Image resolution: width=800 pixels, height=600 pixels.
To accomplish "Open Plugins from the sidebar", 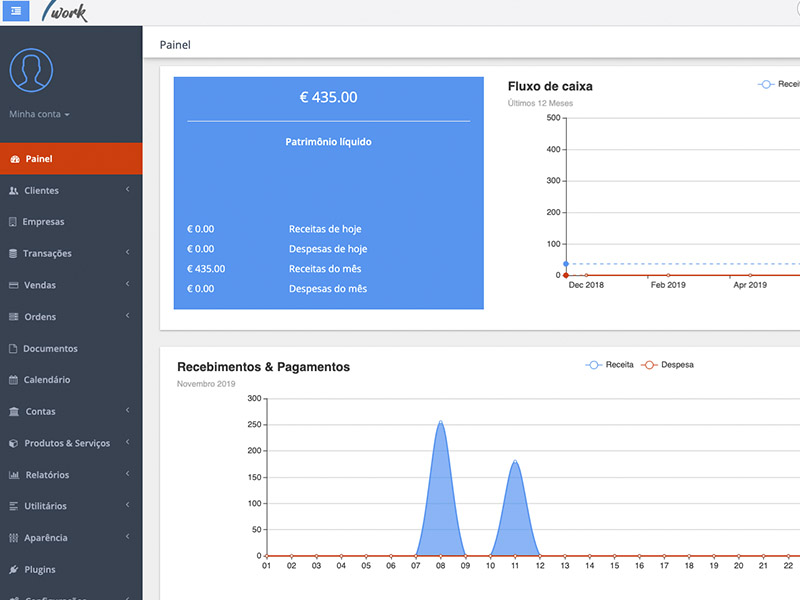I will point(40,570).
